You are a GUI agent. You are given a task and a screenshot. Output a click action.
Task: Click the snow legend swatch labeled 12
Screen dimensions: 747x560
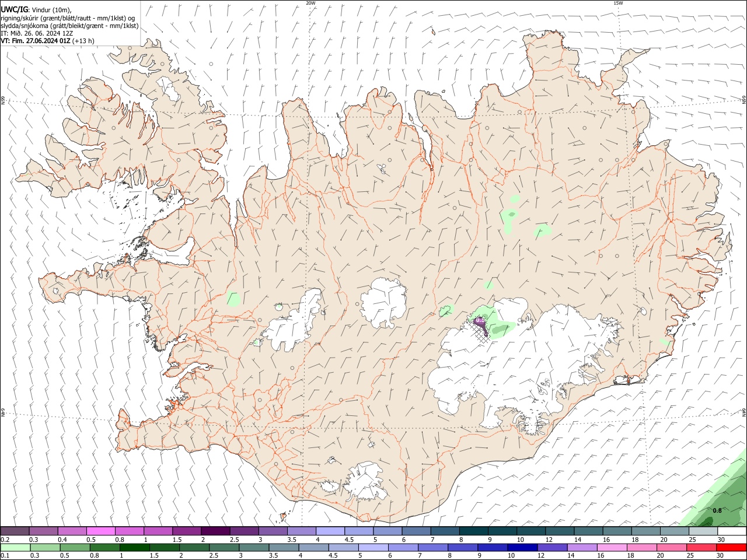560,531
